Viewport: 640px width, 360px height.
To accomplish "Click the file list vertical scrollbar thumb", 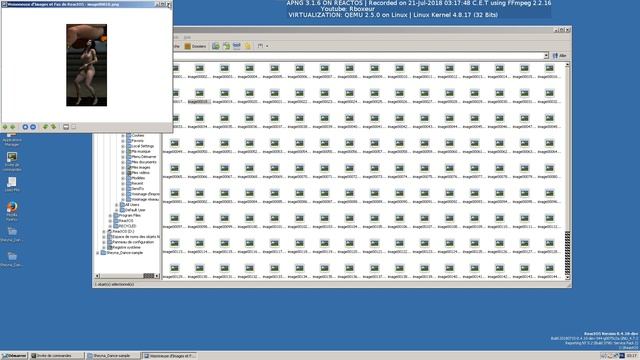I will (567, 253).
